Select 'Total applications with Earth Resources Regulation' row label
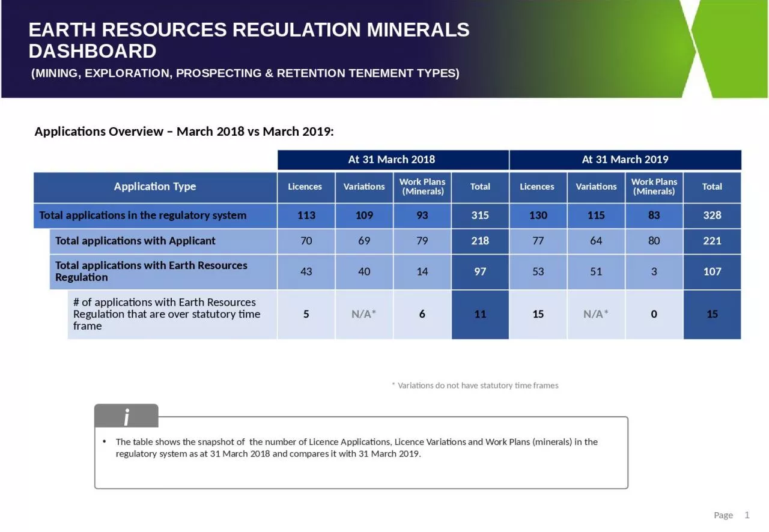 coord(163,271)
